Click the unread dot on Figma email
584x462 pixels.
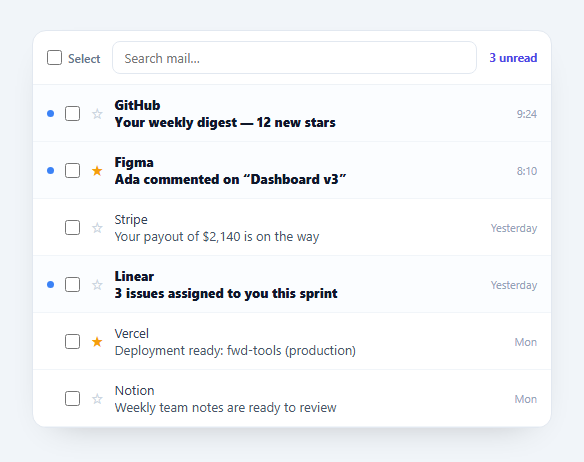click(51, 171)
